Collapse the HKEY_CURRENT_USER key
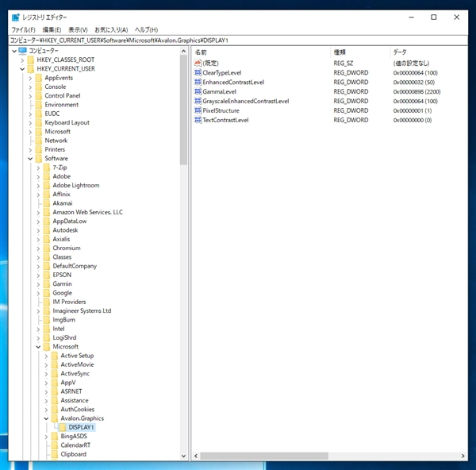The image size is (476, 470). pyautogui.click(x=22, y=69)
